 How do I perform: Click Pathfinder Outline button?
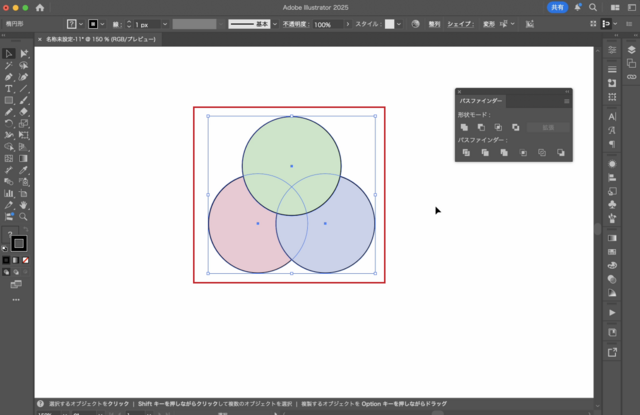point(542,153)
